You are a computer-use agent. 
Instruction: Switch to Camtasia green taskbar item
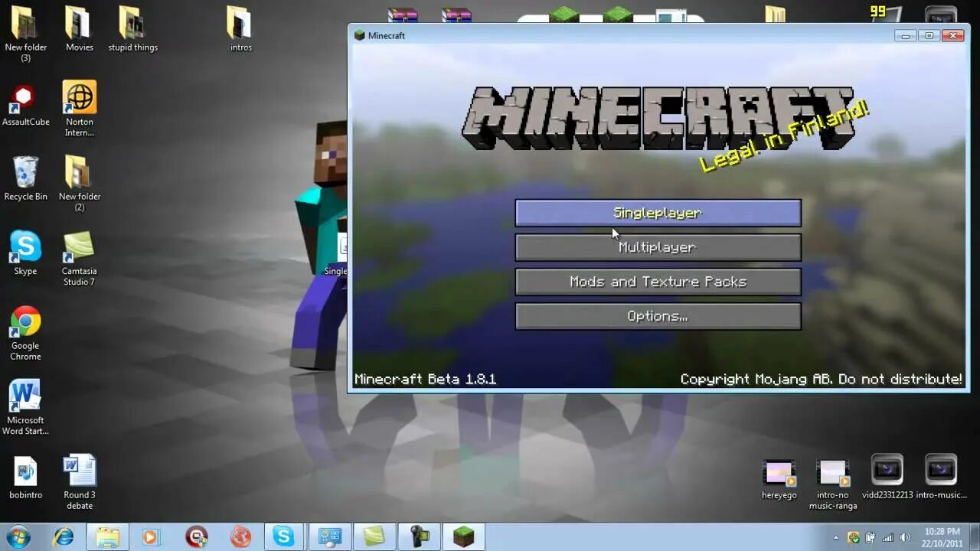coord(374,537)
